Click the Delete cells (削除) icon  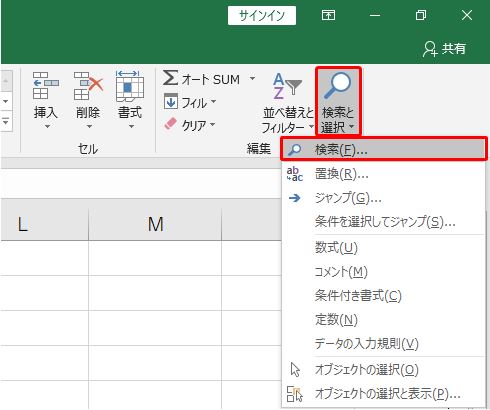point(88,86)
